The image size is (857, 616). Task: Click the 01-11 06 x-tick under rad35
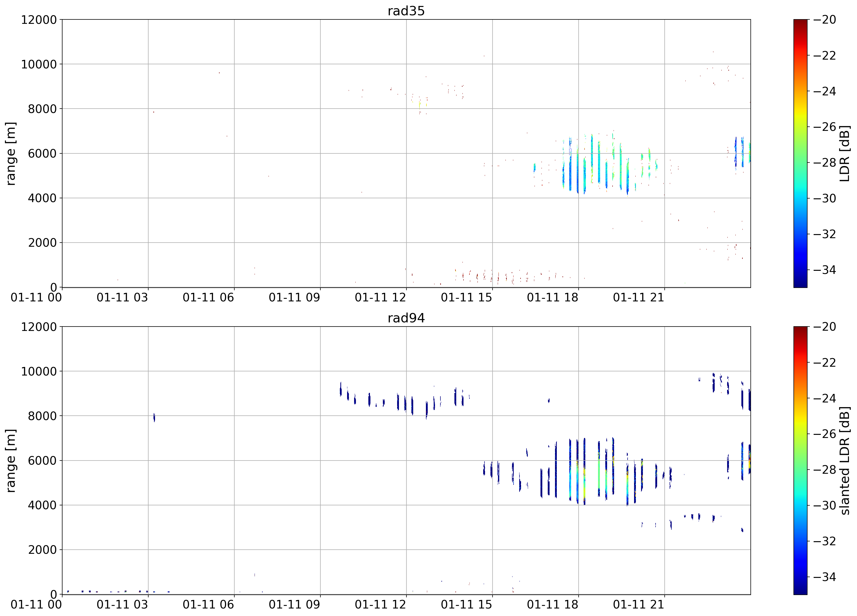point(208,297)
